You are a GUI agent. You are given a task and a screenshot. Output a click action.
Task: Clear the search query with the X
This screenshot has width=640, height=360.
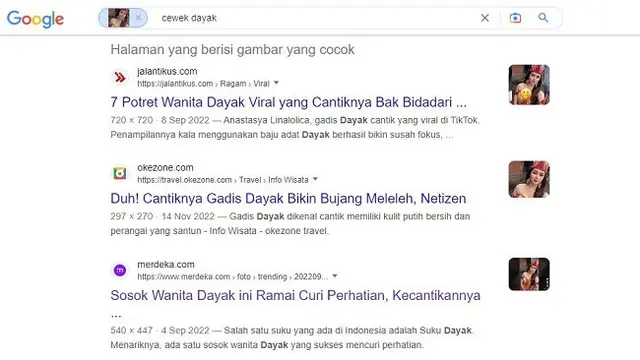point(484,18)
